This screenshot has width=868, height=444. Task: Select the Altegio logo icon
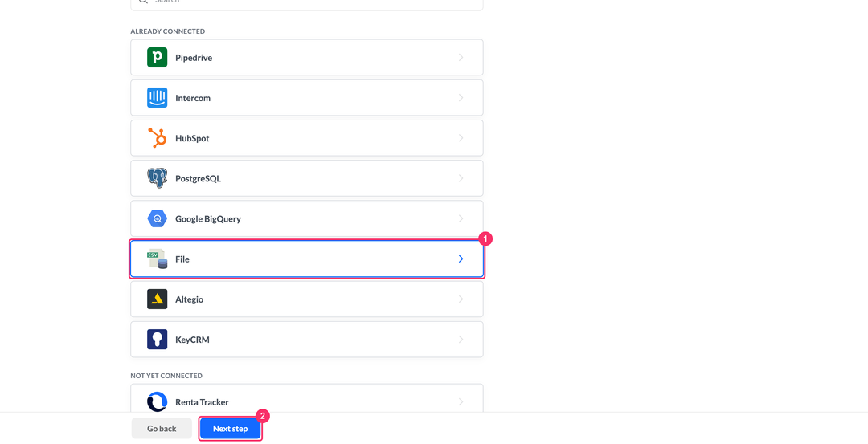point(158,299)
